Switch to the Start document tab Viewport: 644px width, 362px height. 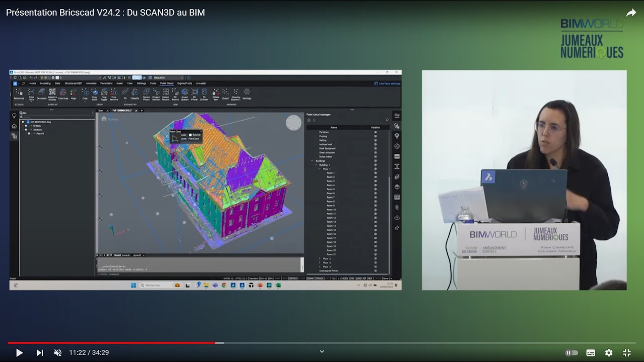pyautogui.click(x=101, y=110)
